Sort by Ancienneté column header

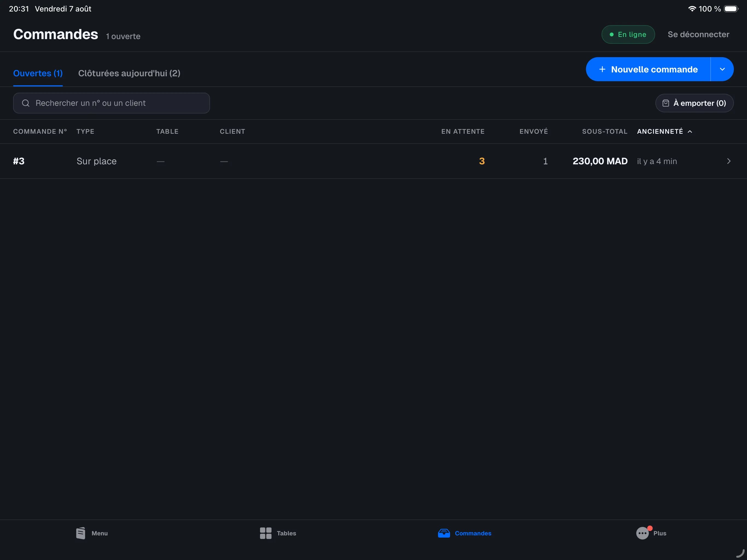click(660, 132)
